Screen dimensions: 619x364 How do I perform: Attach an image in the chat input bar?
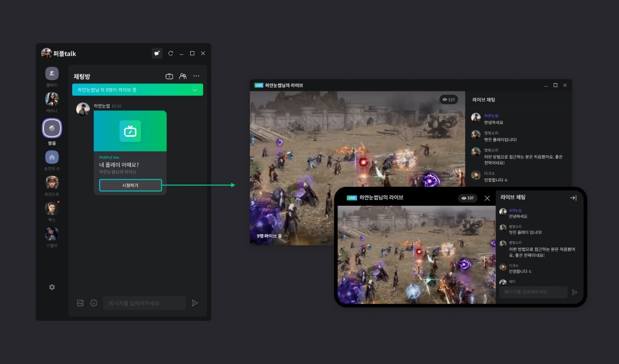80,303
